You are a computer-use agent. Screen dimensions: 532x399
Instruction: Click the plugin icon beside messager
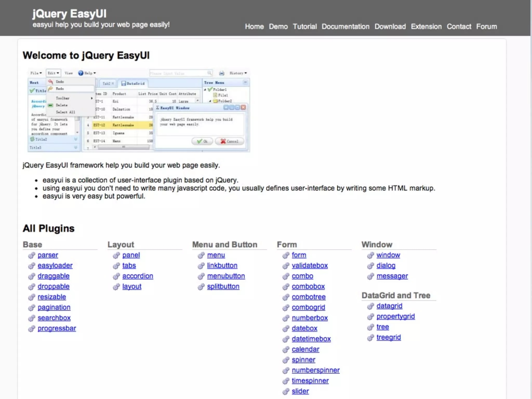370,276
